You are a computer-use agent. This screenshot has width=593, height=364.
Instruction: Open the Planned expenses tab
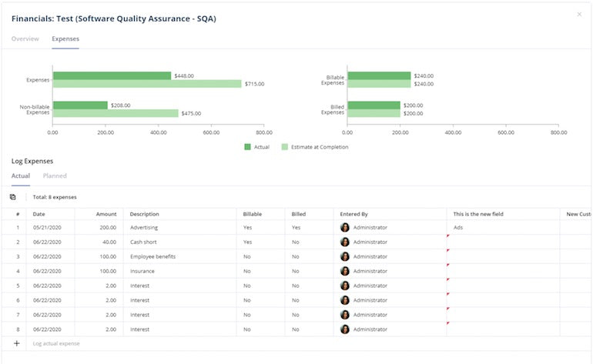click(55, 176)
